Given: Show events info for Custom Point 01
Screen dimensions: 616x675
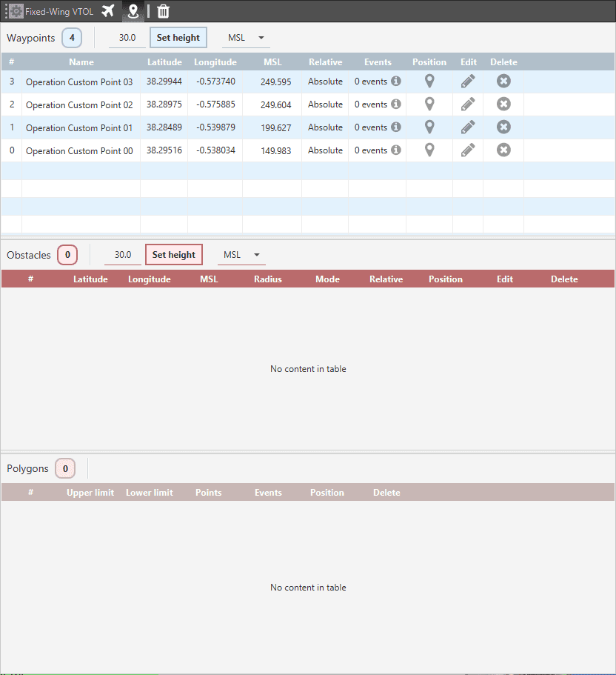Looking at the screenshot, I should [x=396, y=127].
